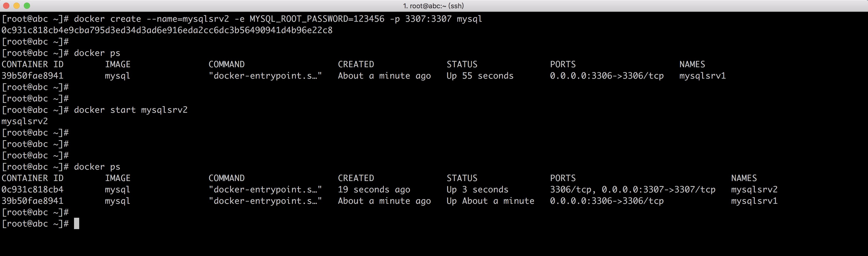This screenshot has height=256, width=868.
Task: Click container ID 0c931c818cb4 in second table
Action: (32, 190)
